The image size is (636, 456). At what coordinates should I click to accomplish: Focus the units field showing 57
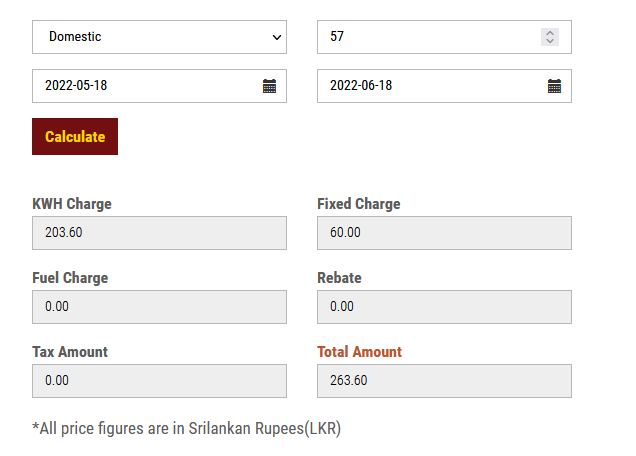point(444,37)
